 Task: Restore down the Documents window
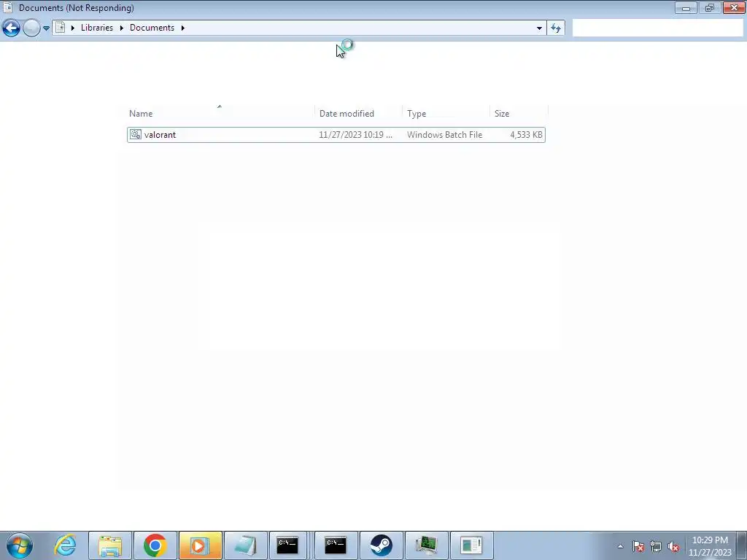click(x=709, y=7)
